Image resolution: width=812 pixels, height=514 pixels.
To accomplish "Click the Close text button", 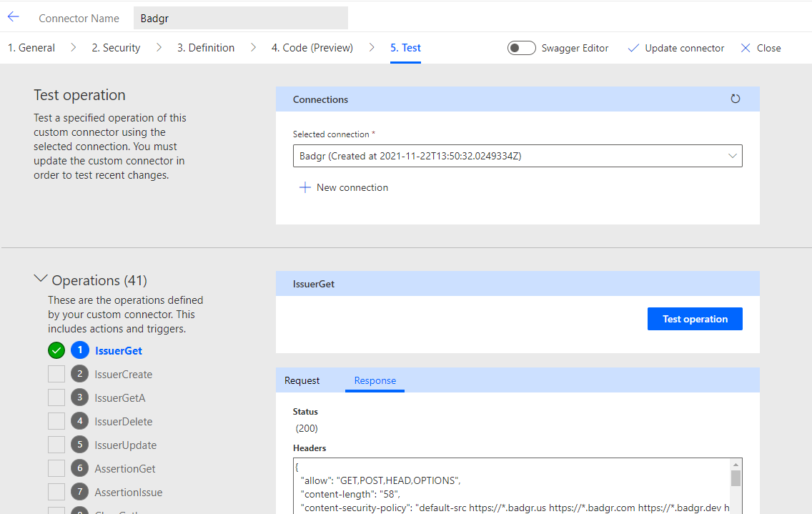I will click(x=769, y=48).
